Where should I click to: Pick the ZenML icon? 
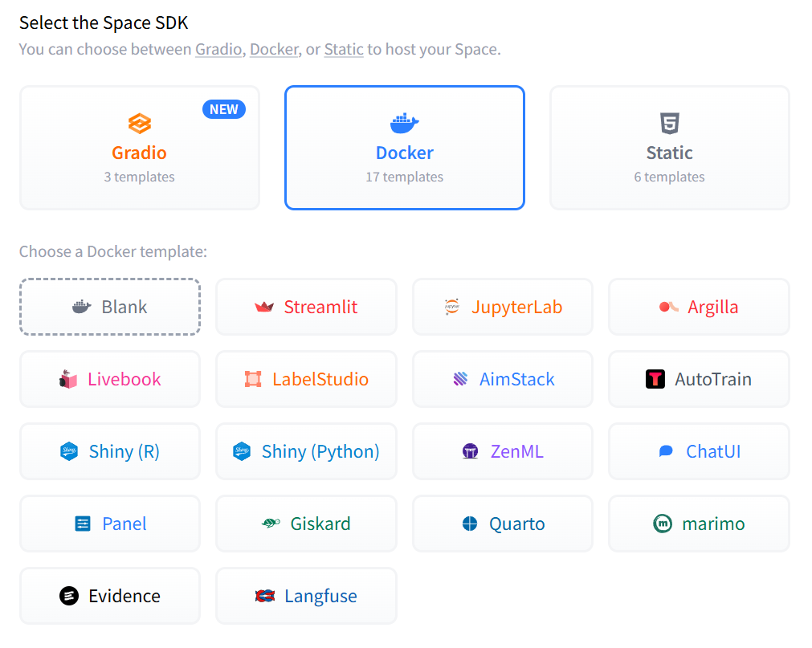(471, 451)
